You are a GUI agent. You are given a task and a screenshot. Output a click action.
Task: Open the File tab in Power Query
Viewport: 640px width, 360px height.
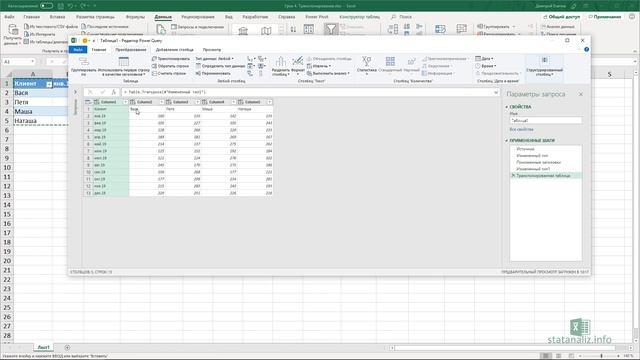tap(78, 50)
